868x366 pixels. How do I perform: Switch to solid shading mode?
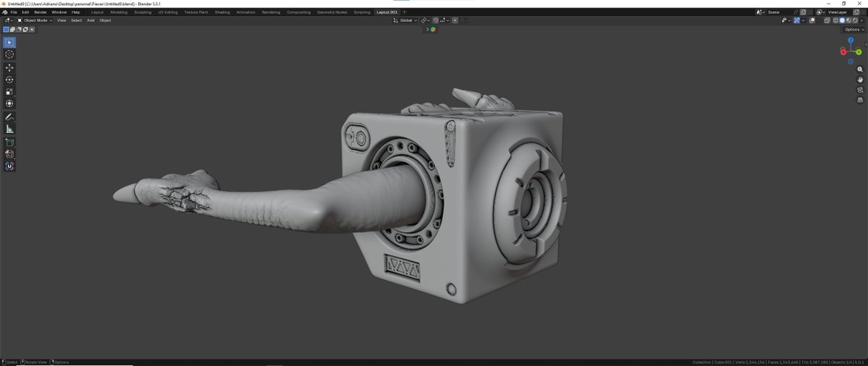pos(843,20)
